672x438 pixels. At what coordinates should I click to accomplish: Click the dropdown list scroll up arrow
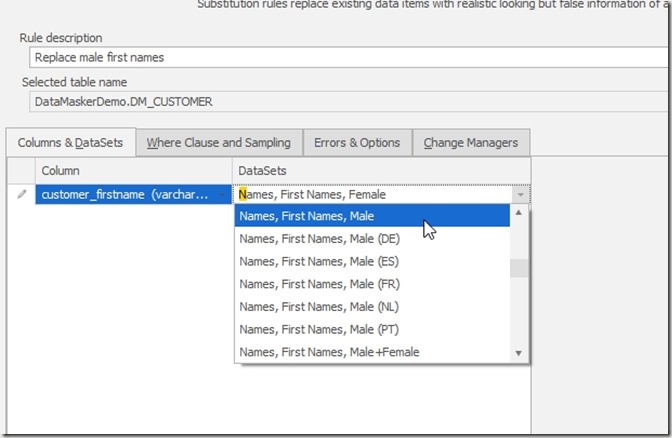[518, 213]
